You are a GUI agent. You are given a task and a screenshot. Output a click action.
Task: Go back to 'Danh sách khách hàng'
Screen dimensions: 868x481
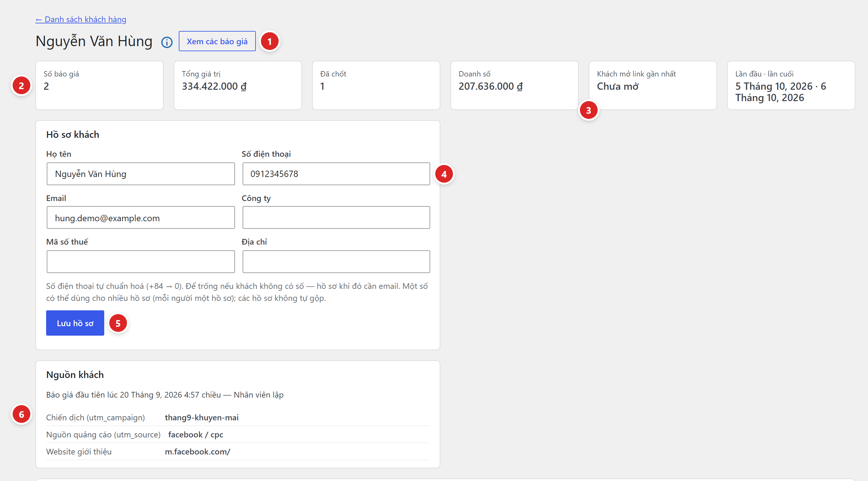tap(81, 19)
